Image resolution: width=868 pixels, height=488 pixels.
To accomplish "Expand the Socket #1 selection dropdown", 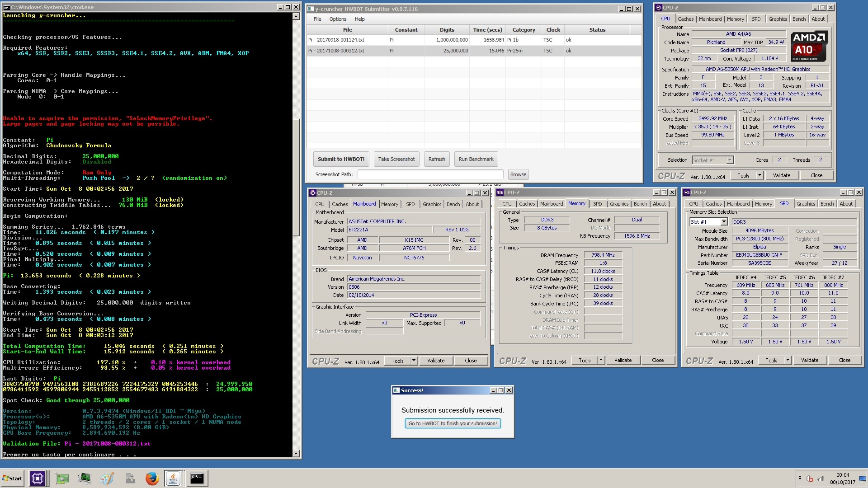I will pyautogui.click(x=730, y=160).
